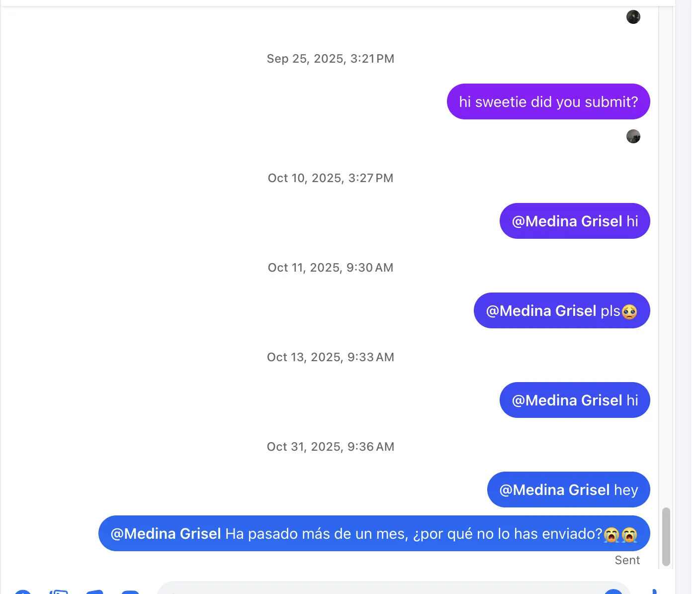Click the 'Sent' status label
The image size is (700, 594).
tap(627, 560)
